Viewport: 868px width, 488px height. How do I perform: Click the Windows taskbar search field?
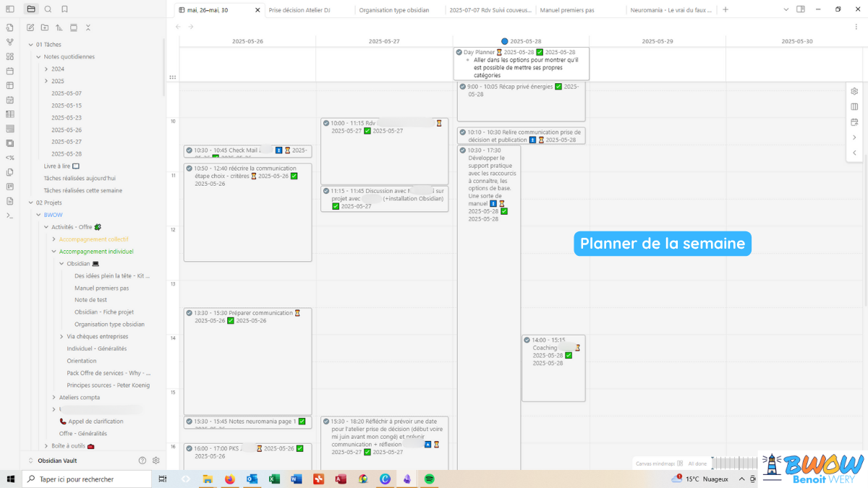click(87, 479)
